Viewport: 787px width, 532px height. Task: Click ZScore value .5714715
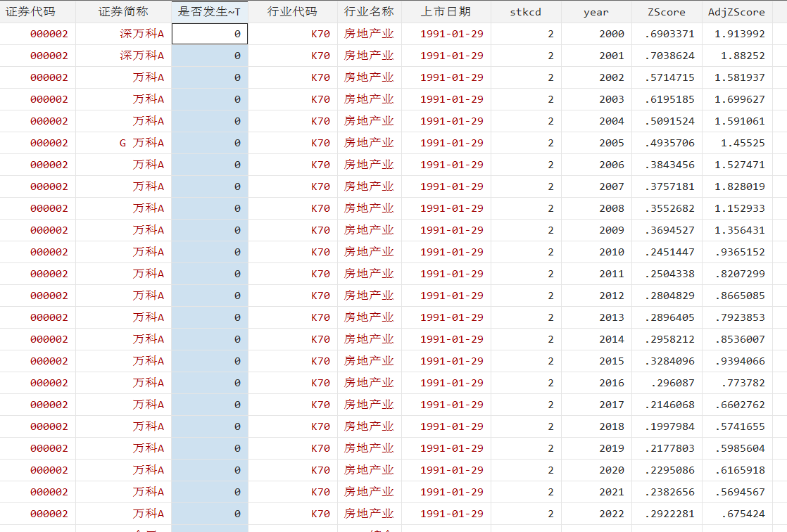669,77
